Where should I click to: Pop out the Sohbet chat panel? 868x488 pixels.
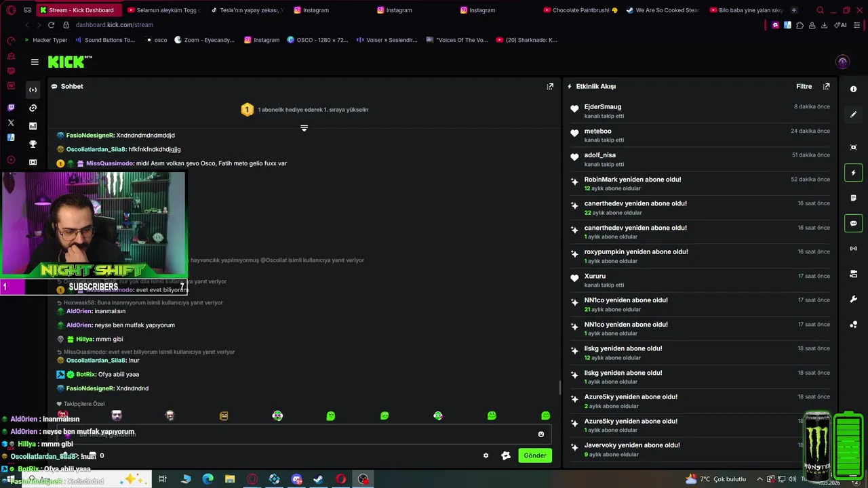click(550, 86)
